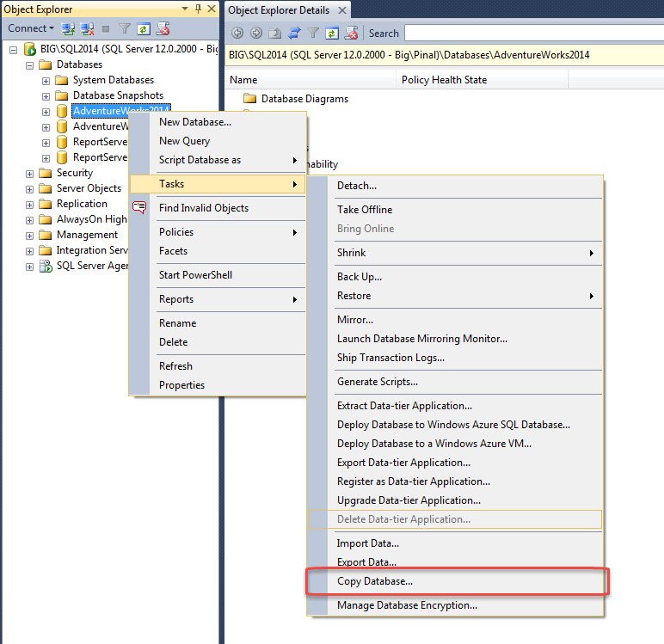Select Manage Database Encryption...
664x644 pixels.
tap(455, 605)
